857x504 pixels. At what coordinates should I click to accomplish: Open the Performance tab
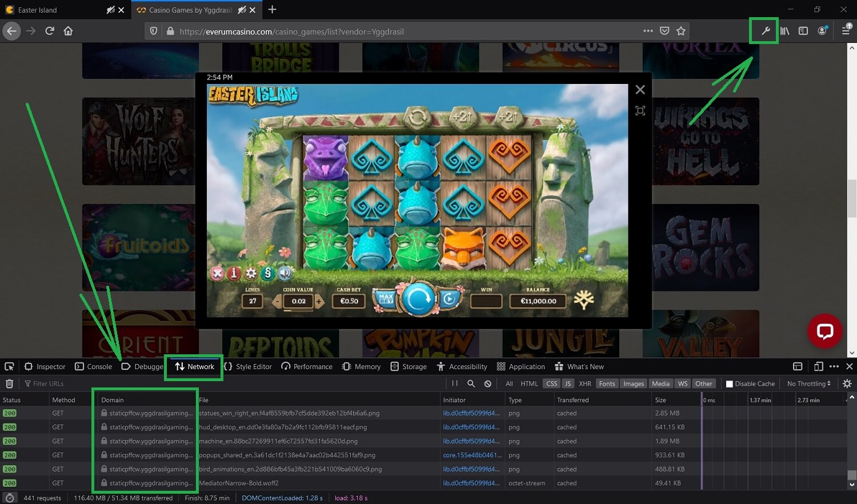point(307,366)
